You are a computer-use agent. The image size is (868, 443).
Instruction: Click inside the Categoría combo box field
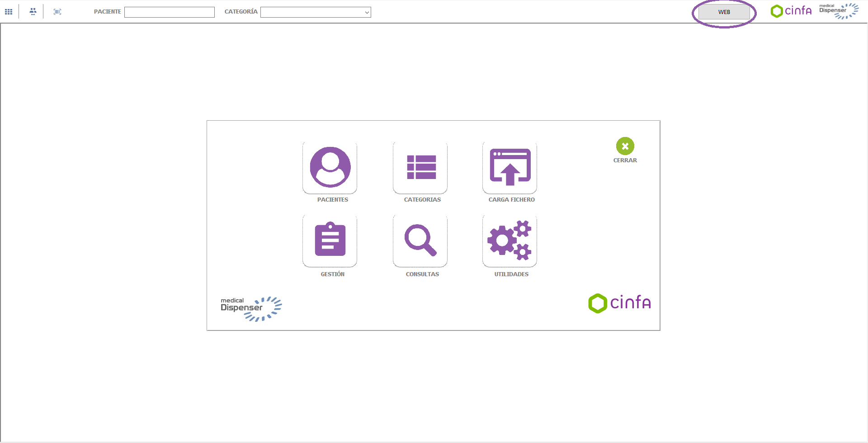click(312, 12)
